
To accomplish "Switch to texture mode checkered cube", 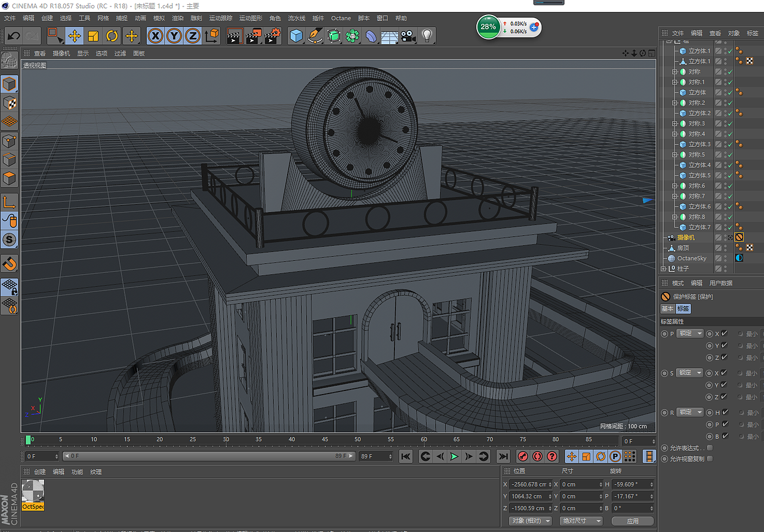I will pyautogui.click(x=10, y=103).
